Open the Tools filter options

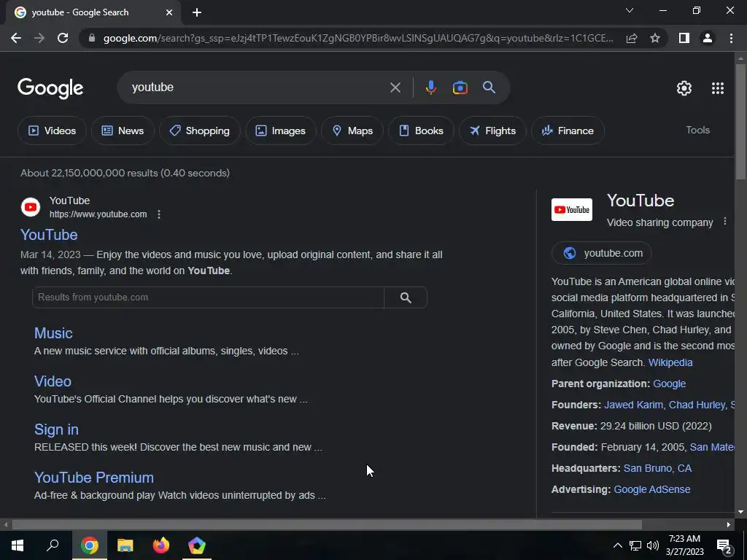(x=697, y=130)
